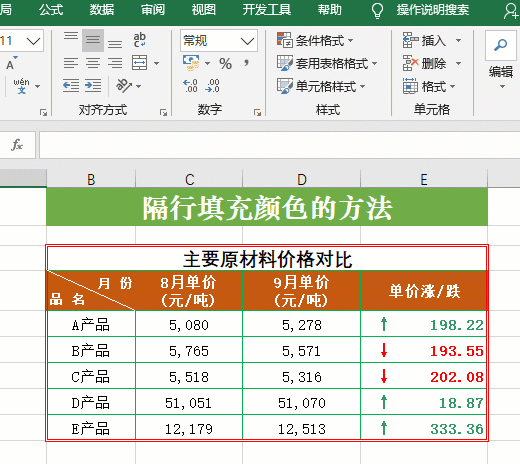The height and width of the screenshot is (464, 520).
Task: Click the lightbulb tell-me icon
Action: tap(377, 10)
